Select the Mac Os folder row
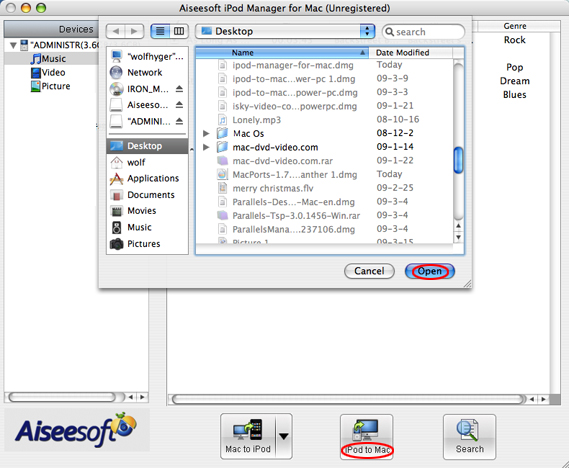The width and height of the screenshot is (569, 468). click(324, 134)
